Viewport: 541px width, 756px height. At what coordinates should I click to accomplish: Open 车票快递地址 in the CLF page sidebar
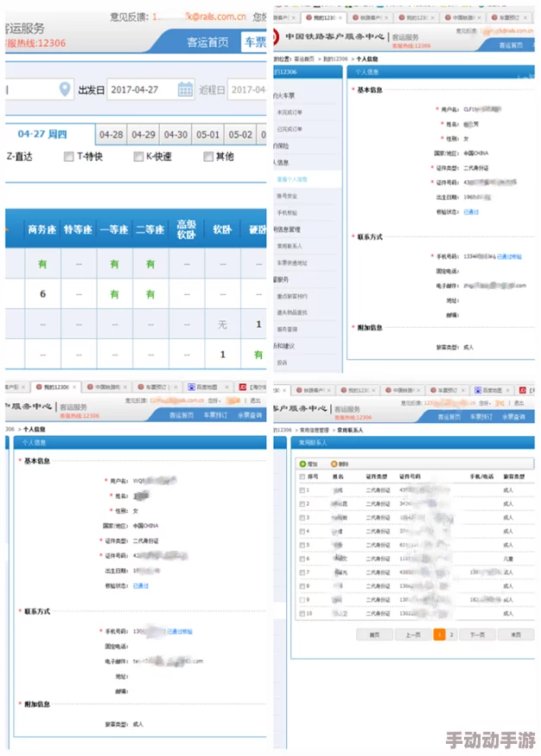292,263
